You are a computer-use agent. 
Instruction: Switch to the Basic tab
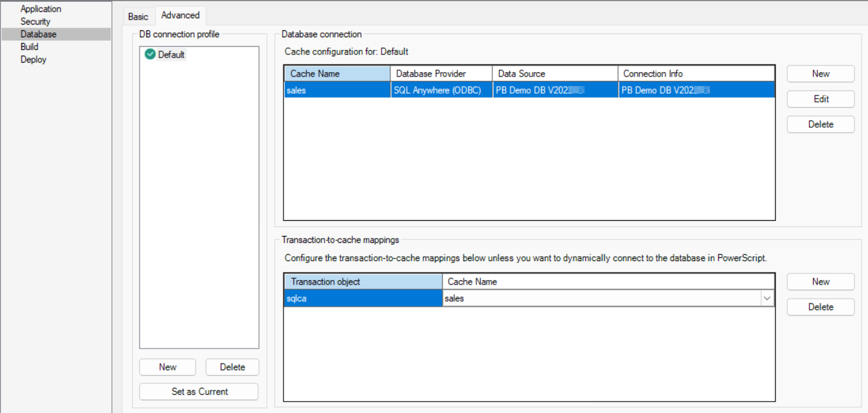tap(138, 16)
